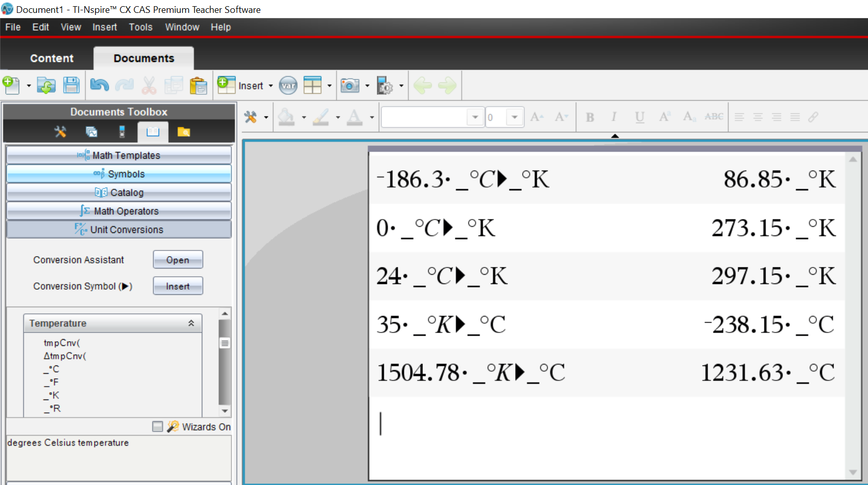The width and height of the screenshot is (868, 485).
Task: Take a screen capture with the camera icon
Action: coord(350,86)
